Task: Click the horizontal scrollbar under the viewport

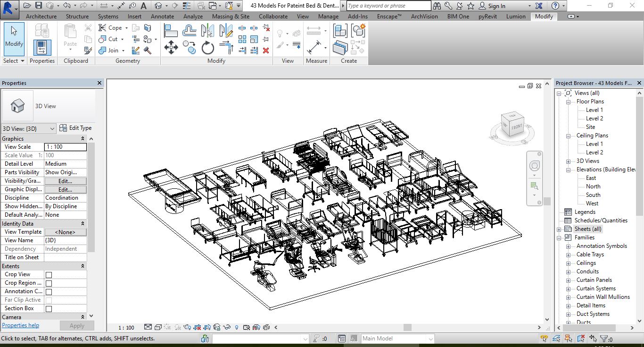Action: [x=407, y=327]
